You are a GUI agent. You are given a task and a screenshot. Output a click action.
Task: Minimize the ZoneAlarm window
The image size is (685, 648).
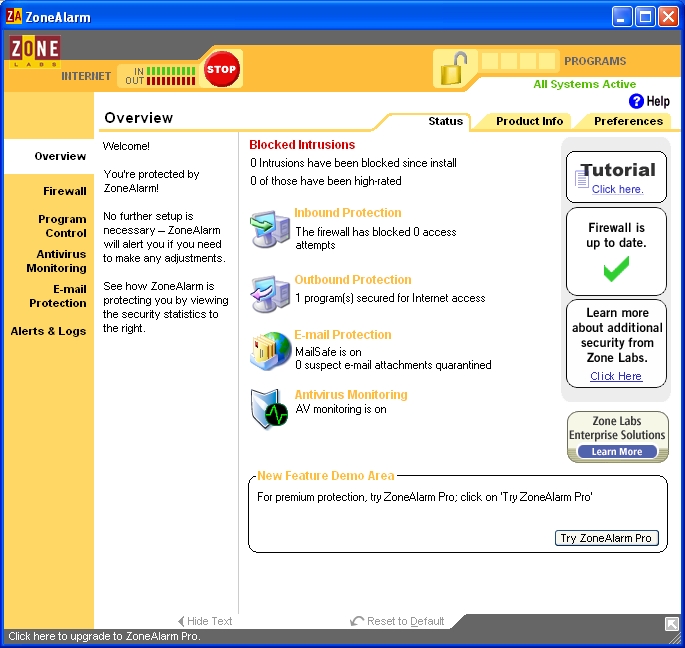coord(622,17)
